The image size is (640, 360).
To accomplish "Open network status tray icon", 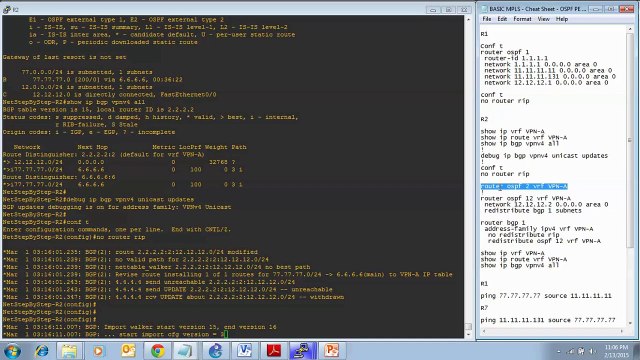I will [571, 351].
